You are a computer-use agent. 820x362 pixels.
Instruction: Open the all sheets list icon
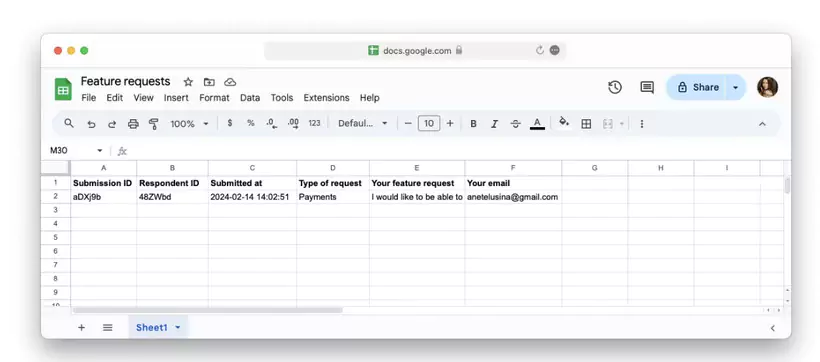pyautogui.click(x=108, y=327)
